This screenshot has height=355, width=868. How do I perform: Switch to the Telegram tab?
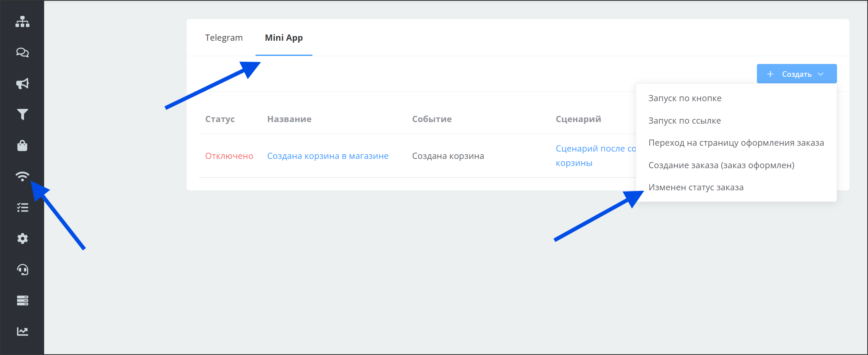[224, 38]
